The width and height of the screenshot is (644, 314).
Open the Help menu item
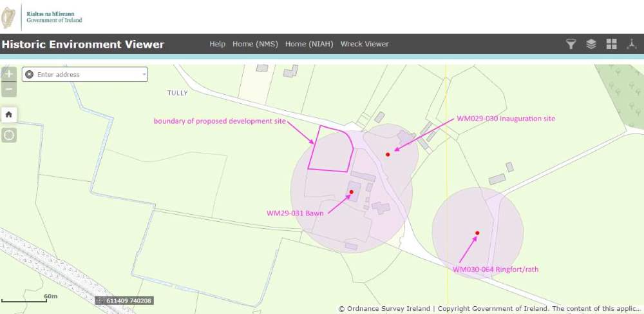218,44
